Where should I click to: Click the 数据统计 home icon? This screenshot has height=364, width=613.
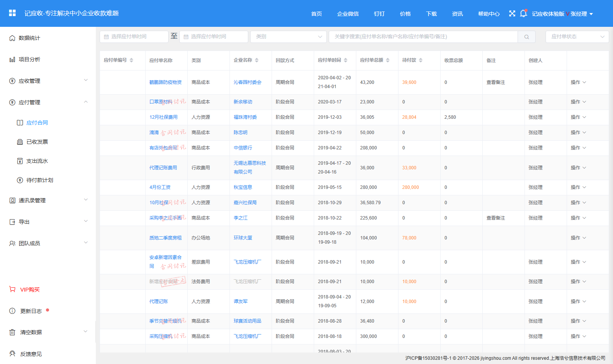click(12, 38)
